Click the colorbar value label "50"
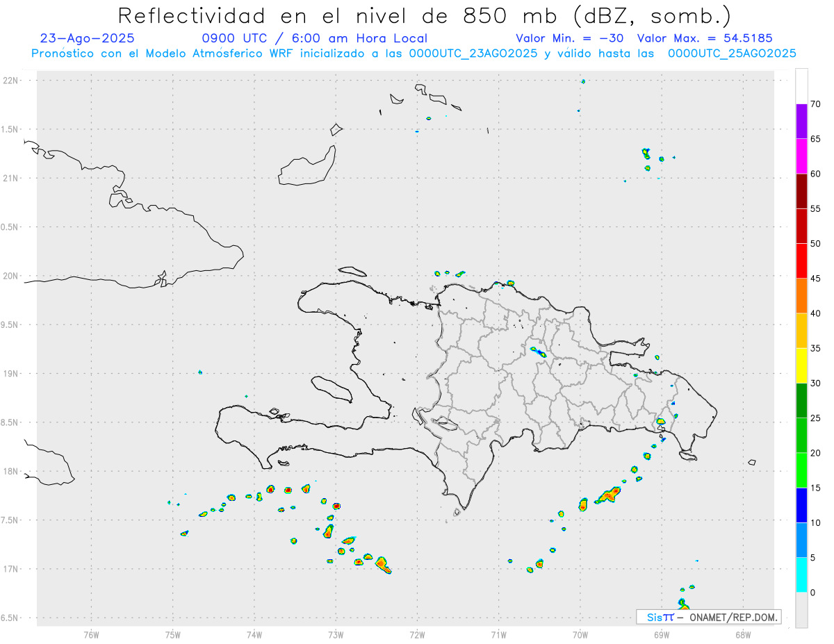 coord(816,244)
